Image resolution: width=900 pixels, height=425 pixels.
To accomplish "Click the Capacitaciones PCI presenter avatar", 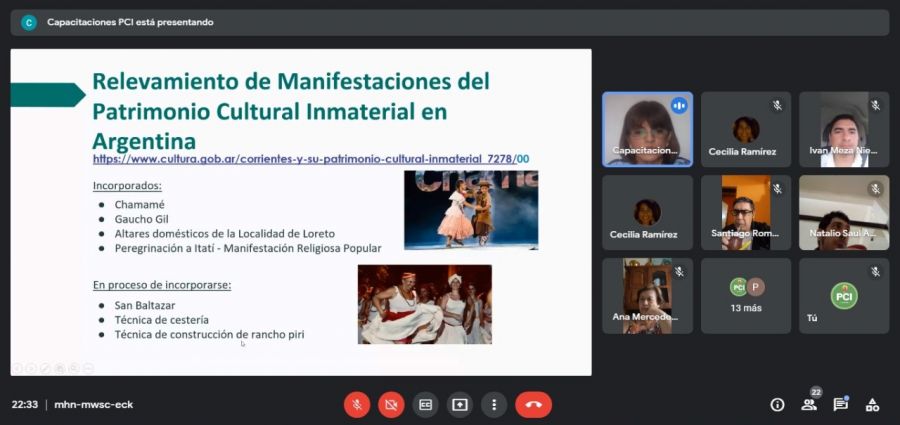I will [29, 22].
